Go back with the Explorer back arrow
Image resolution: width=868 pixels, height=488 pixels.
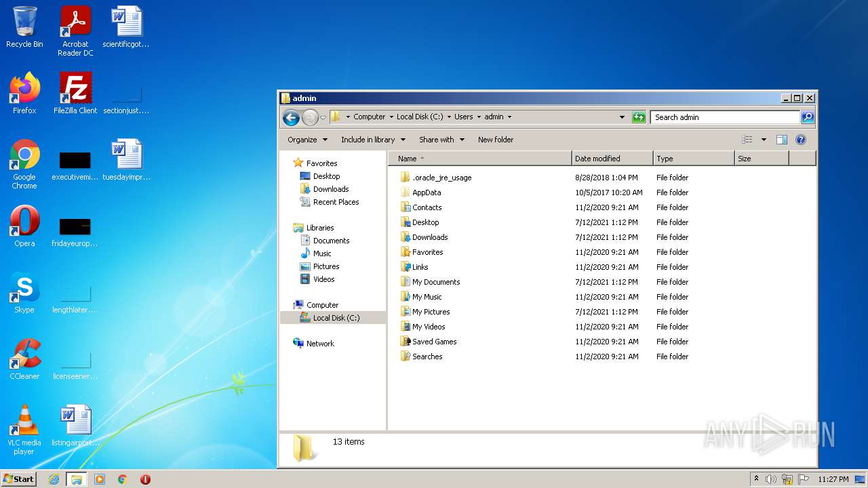pos(291,117)
